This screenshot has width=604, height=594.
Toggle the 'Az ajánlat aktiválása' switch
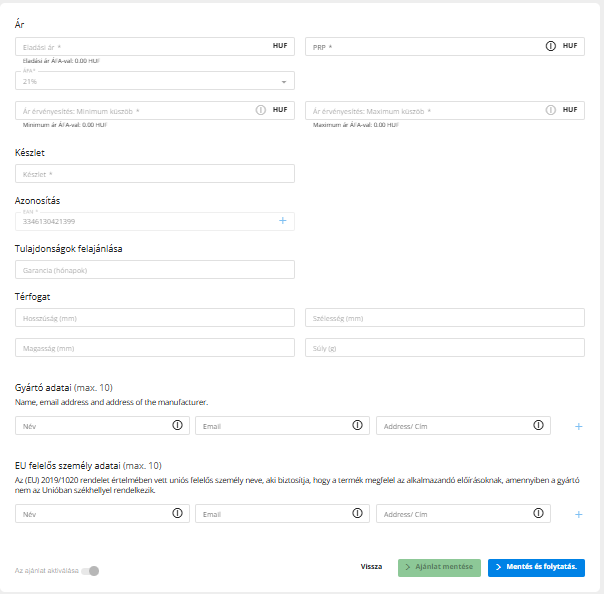click(92, 571)
